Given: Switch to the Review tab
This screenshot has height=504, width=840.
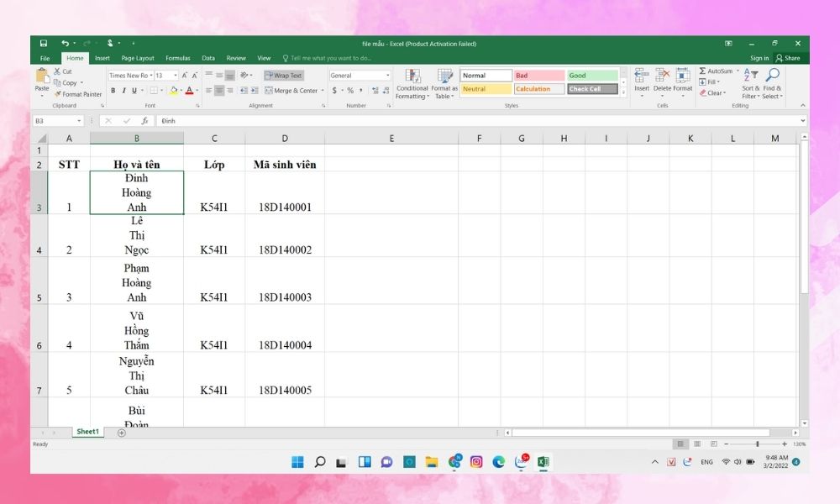Looking at the screenshot, I should coord(236,58).
